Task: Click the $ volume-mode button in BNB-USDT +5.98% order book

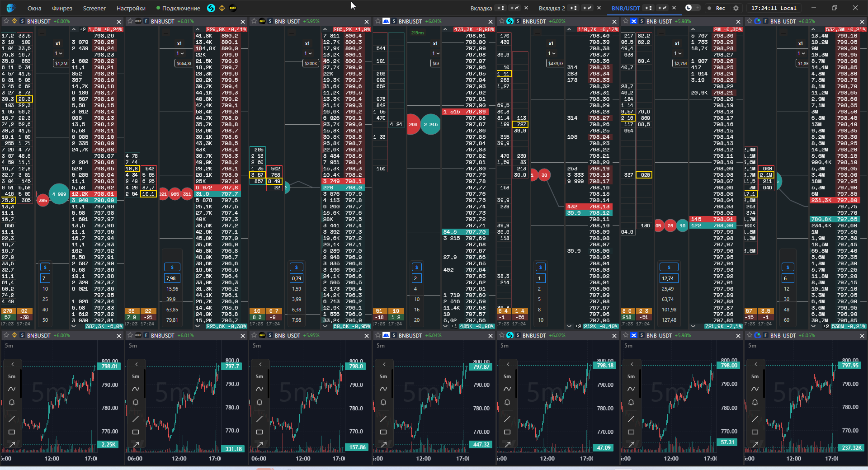Action: [x=669, y=267]
